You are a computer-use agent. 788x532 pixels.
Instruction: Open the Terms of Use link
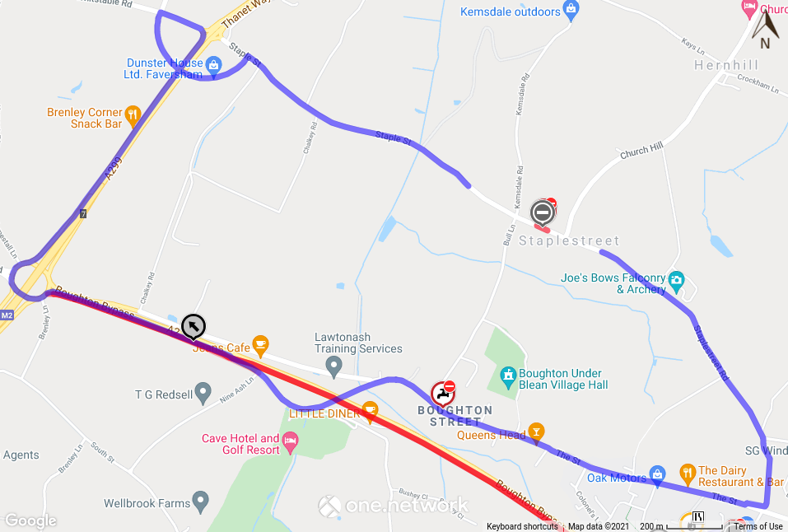pyautogui.click(x=758, y=526)
